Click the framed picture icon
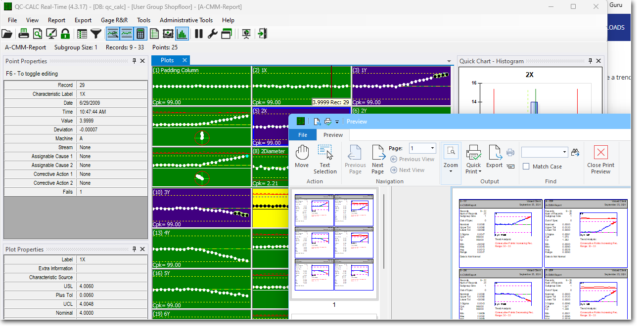This screenshot has width=644, height=334. click(168, 34)
